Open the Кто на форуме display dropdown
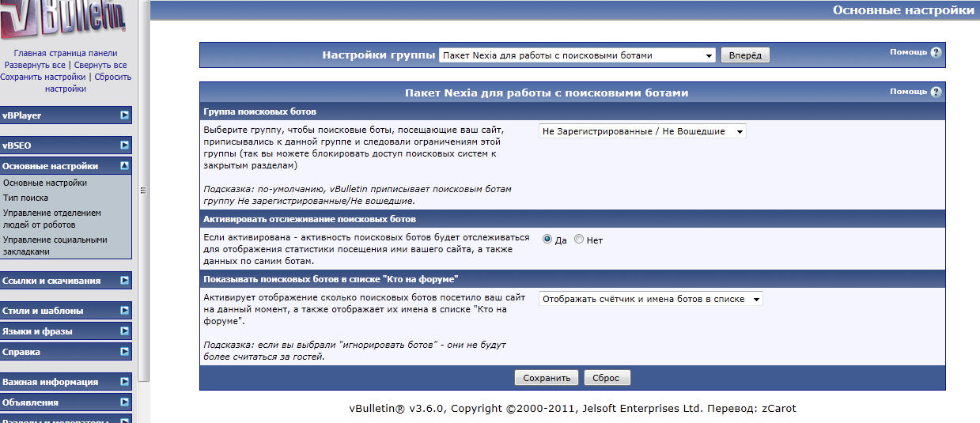The width and height of the screenshot is (980, 423). coord(651,299)
